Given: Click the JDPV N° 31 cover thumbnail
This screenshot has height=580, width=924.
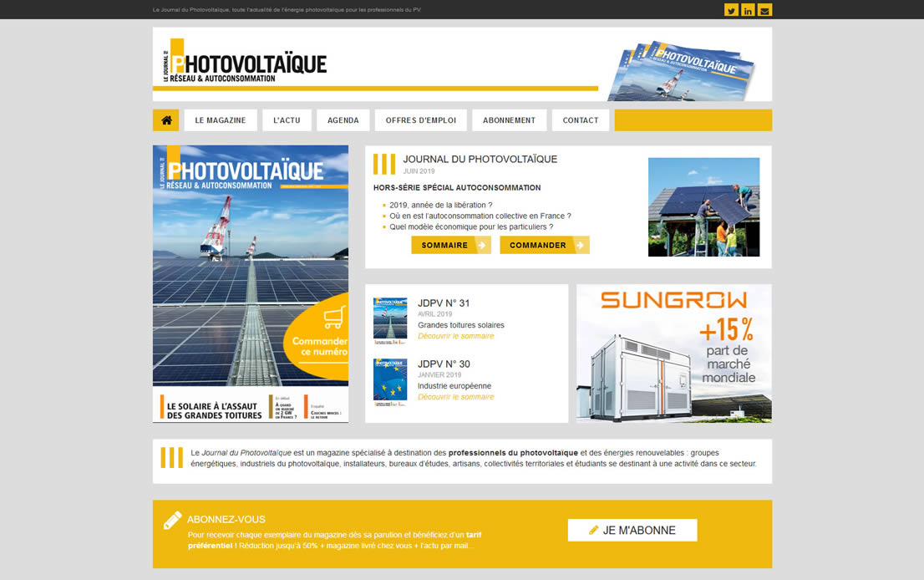Looking at the screenshot, I should pos(390,321).
